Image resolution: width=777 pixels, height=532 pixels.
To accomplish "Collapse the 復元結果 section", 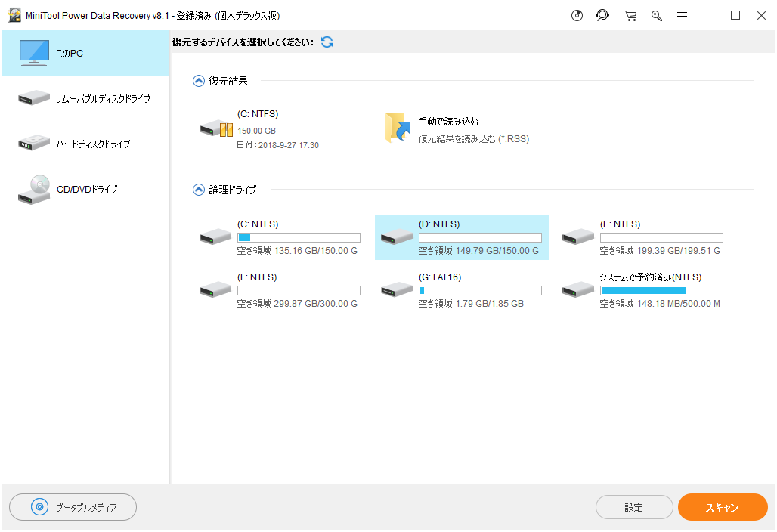I will coord(198,81).
